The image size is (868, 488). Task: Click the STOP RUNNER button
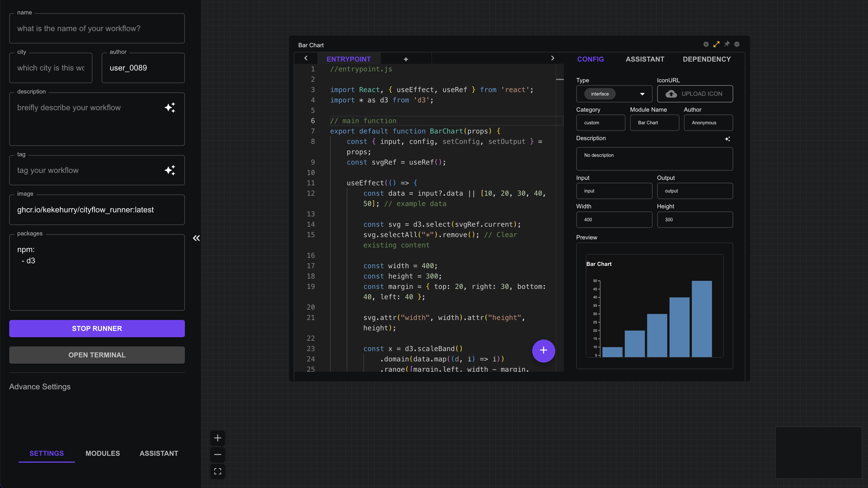(97, 329)
